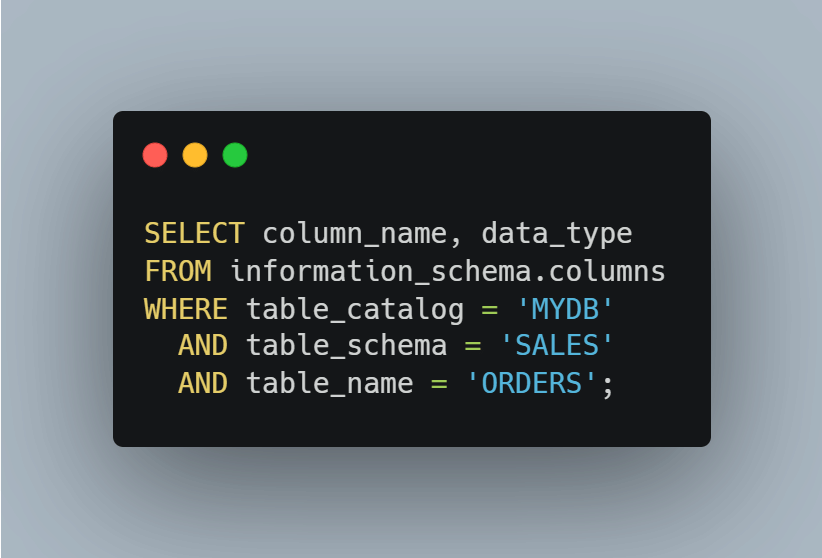The image size is (822, 558).
Task: Click the semicolon ending the query
Action: pos(607,385)
